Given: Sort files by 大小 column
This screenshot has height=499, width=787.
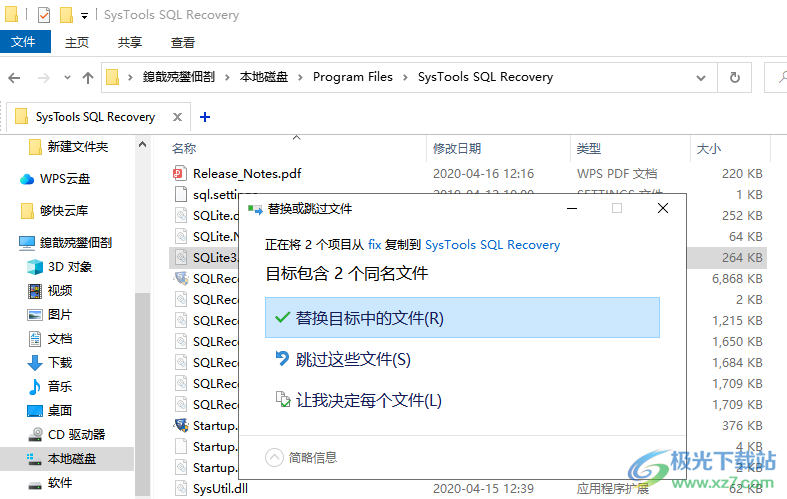Looking at the screenshot, I should click(x=708, y=149).
